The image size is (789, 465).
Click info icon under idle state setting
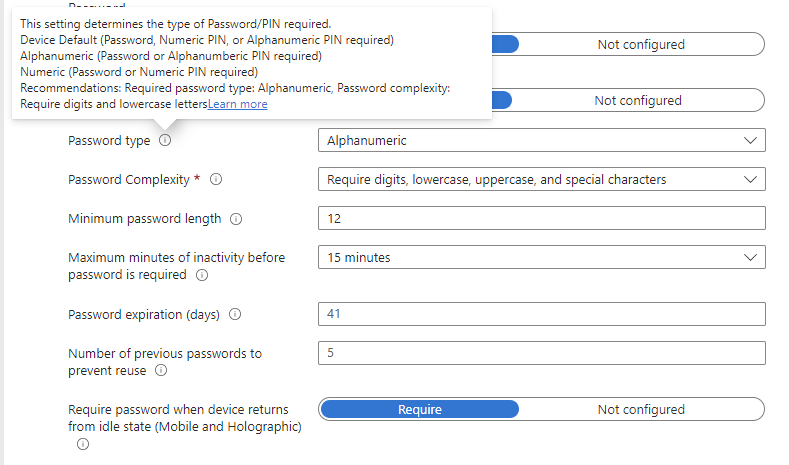tap(83, 444)
